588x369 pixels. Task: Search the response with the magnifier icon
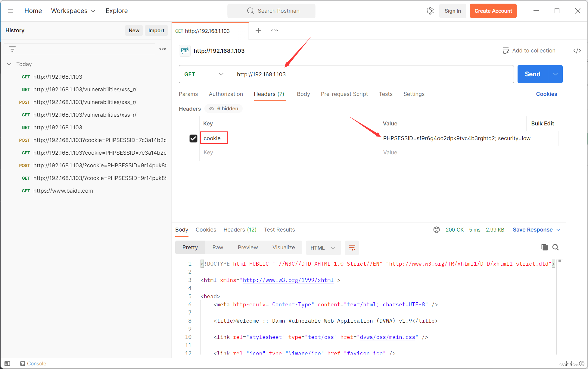(x=555, y=247)
